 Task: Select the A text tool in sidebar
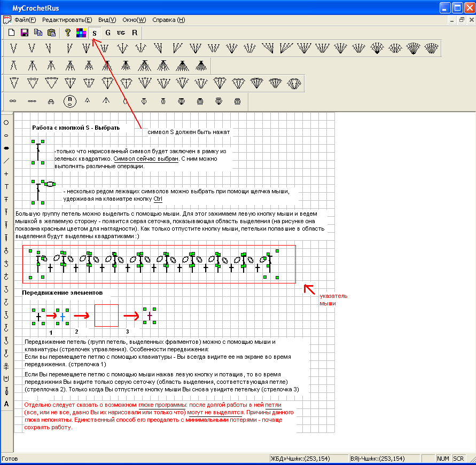click(x=6, y=404)
